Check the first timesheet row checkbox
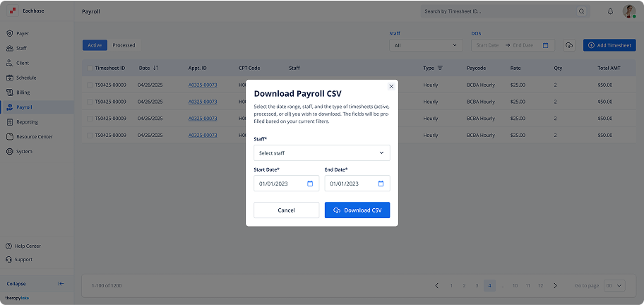644x305 pixels. (89, 85)
